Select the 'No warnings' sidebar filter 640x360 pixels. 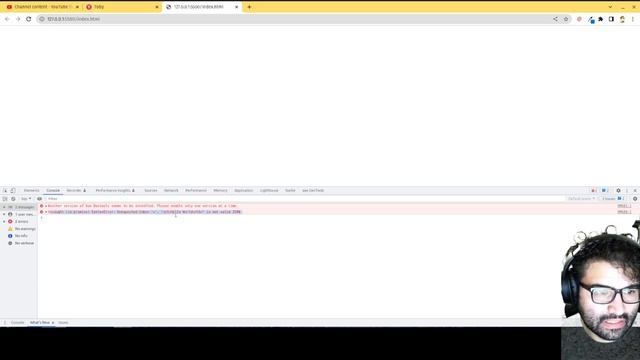click(21, 229)
